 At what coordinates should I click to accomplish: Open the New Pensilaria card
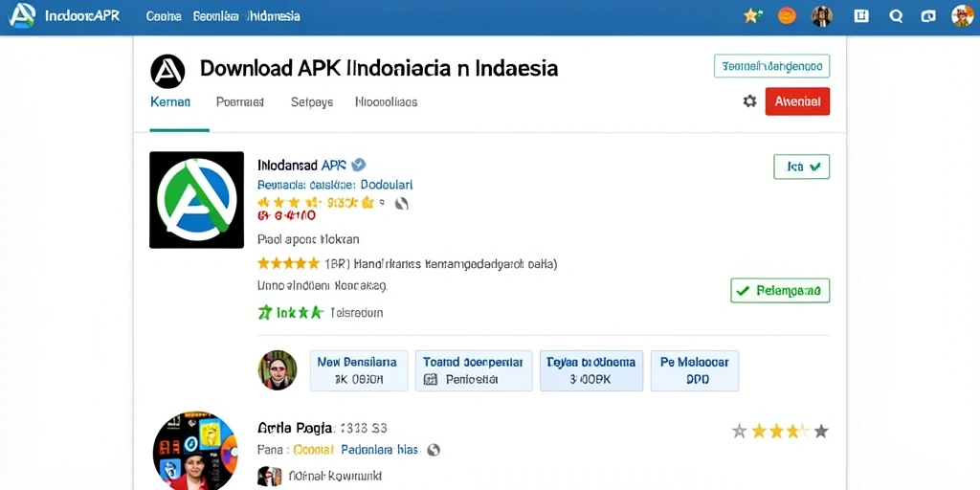(x=359, y=370)
